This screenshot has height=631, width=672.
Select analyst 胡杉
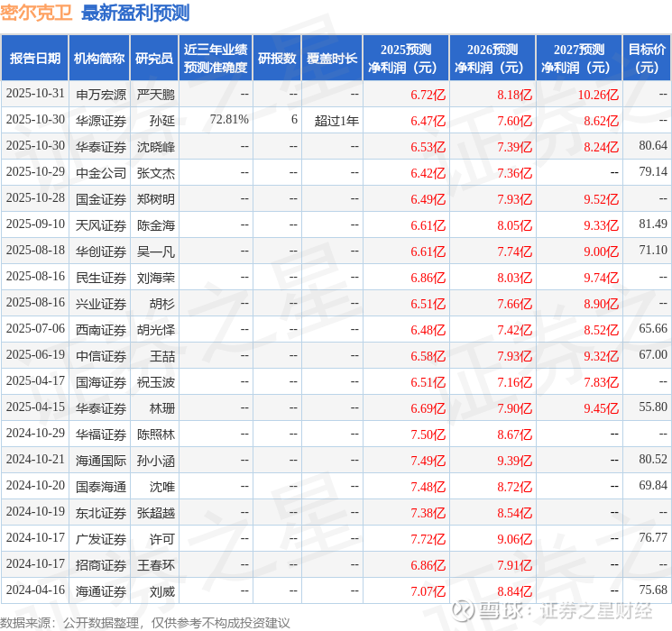pyautogui.click(x=162, y=304)
